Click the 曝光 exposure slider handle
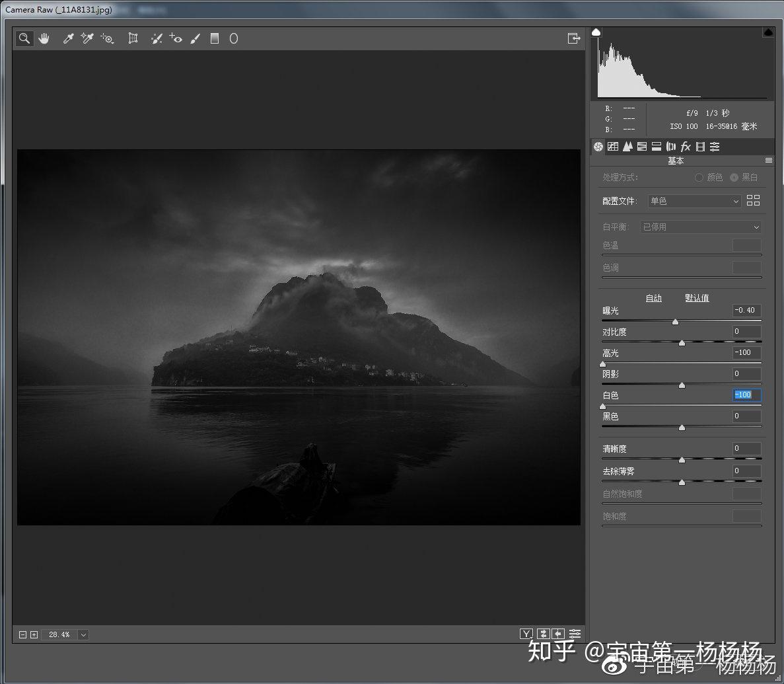The width and height of the screenshot is (784, 684). 676,322
